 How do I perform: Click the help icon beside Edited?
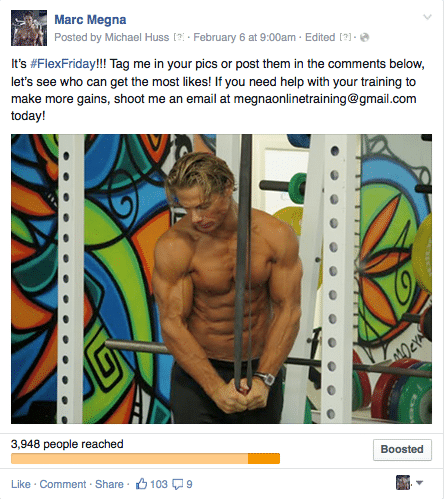point(345,37)
